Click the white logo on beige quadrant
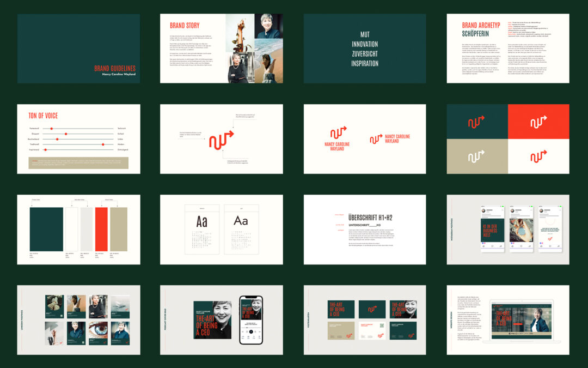Viewport: 588px width, 368px height. pyautogui.click(x=476, y=156)
